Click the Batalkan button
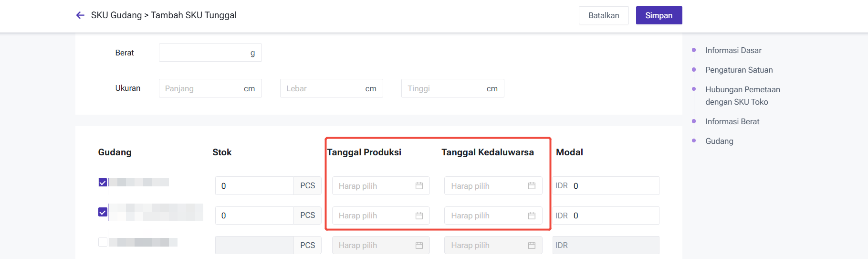The width and height of the screenshot is (868, 259). tap(604, 15)
